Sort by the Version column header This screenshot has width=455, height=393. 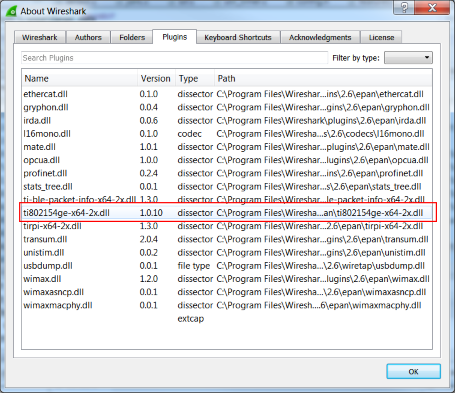(x=156, y=79)
